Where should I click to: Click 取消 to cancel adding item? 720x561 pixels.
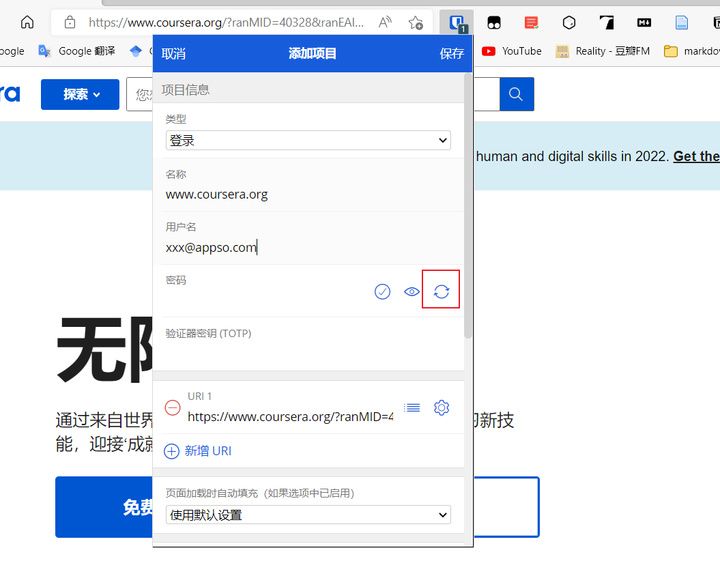[x=174, y=54]
